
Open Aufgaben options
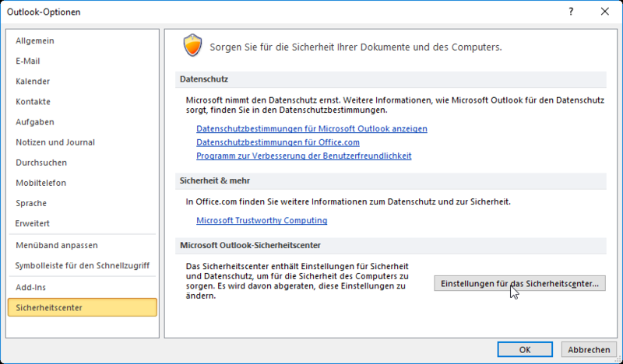coord(34,121)
